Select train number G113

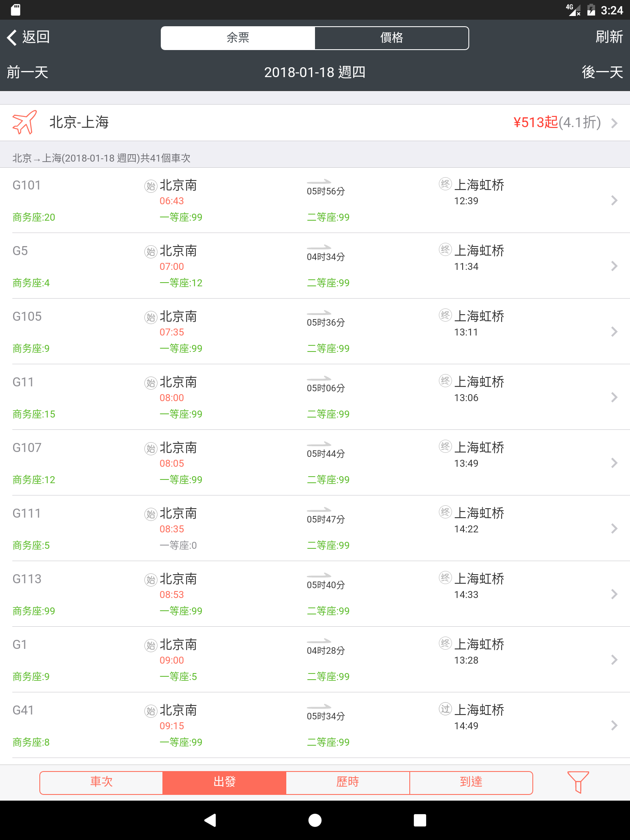(x=27, y=579)
